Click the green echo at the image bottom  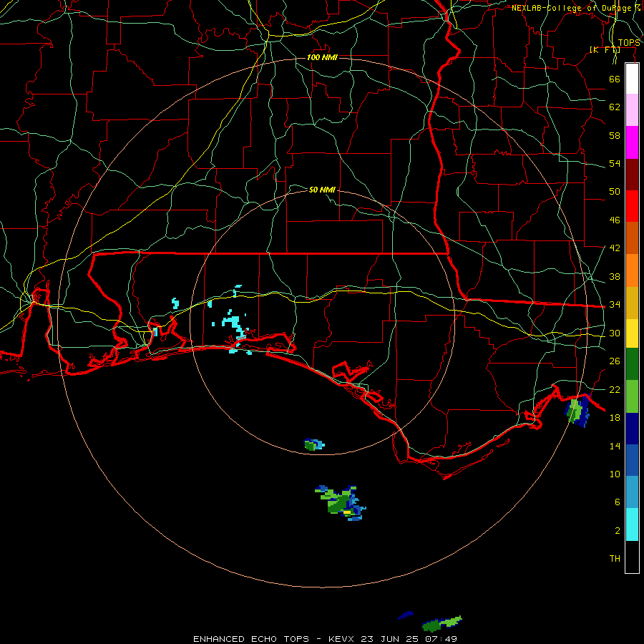coord(442,623)
